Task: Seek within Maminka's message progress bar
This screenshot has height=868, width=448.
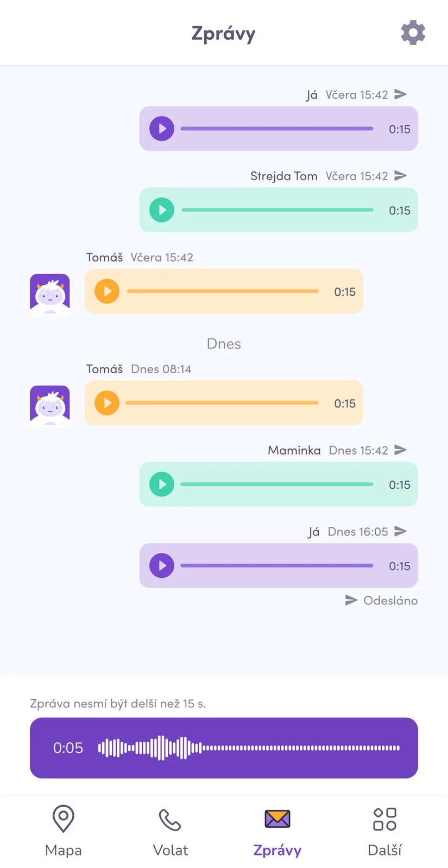Action: (x=277, y=484)
